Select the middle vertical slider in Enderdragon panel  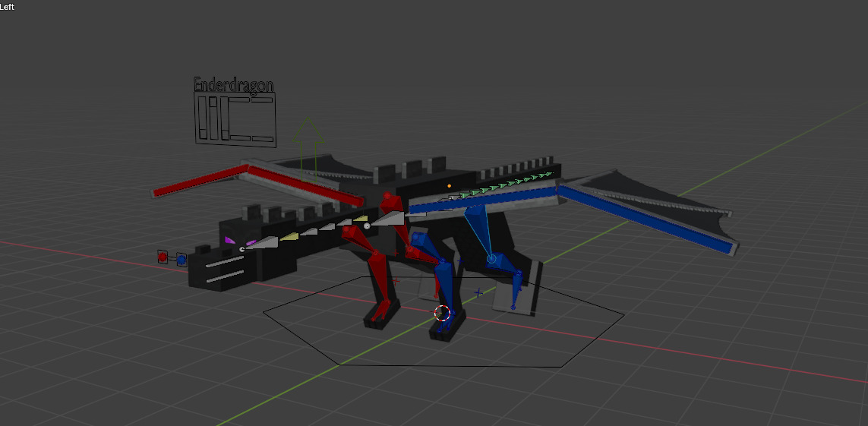tap(213, 118)
